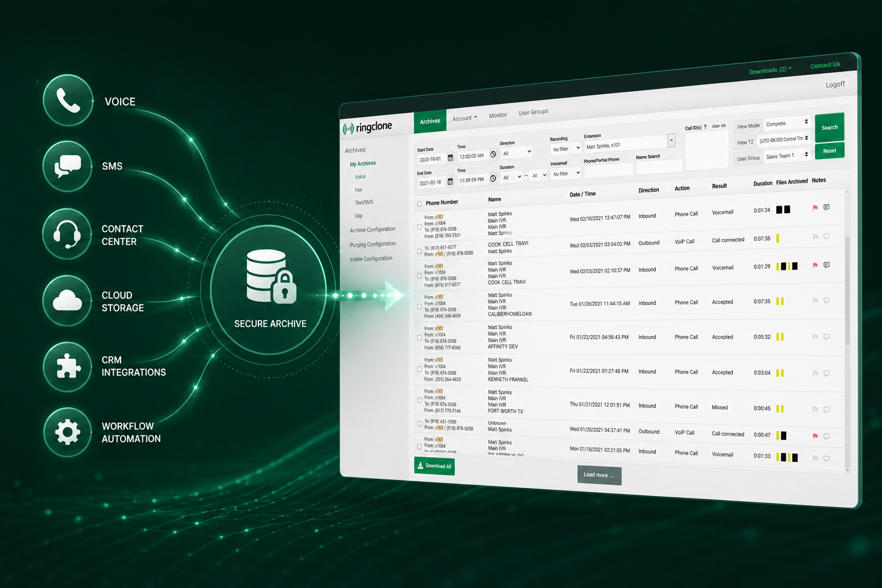The height and width of the screenshot is (588, 882).
Task: Go to the Monitor tab
Action: pos(498,115)
